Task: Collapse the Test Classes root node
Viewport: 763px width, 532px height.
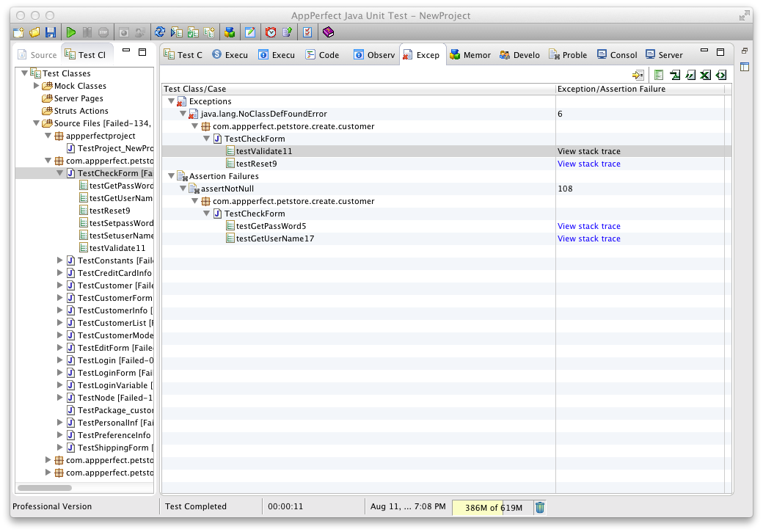Action: (x=24, y=73)
